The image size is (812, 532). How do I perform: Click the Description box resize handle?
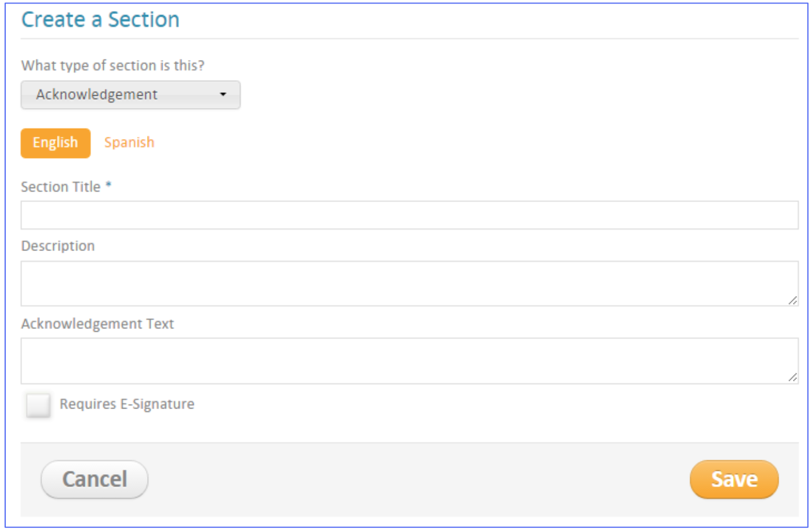click(x=793, y=300)
